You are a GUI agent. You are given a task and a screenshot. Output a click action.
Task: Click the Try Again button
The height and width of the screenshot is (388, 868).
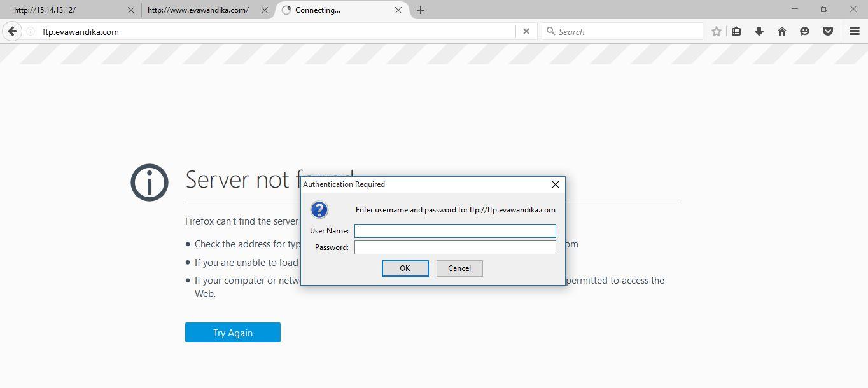click(x=233, y=333)
